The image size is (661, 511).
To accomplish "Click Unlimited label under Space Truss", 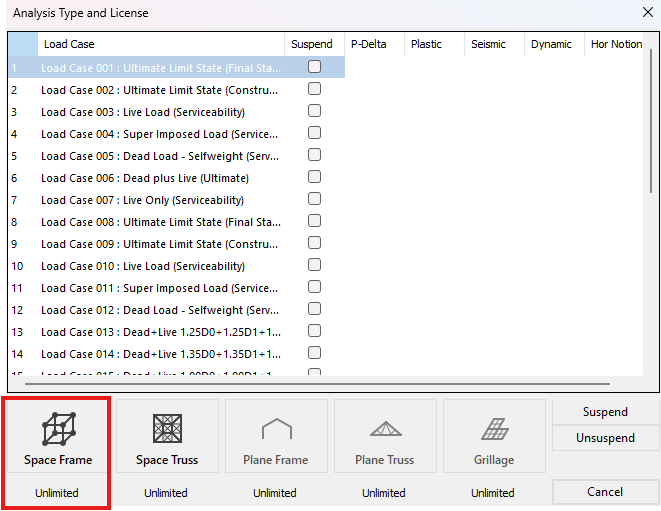I will (x=166, y=492).
